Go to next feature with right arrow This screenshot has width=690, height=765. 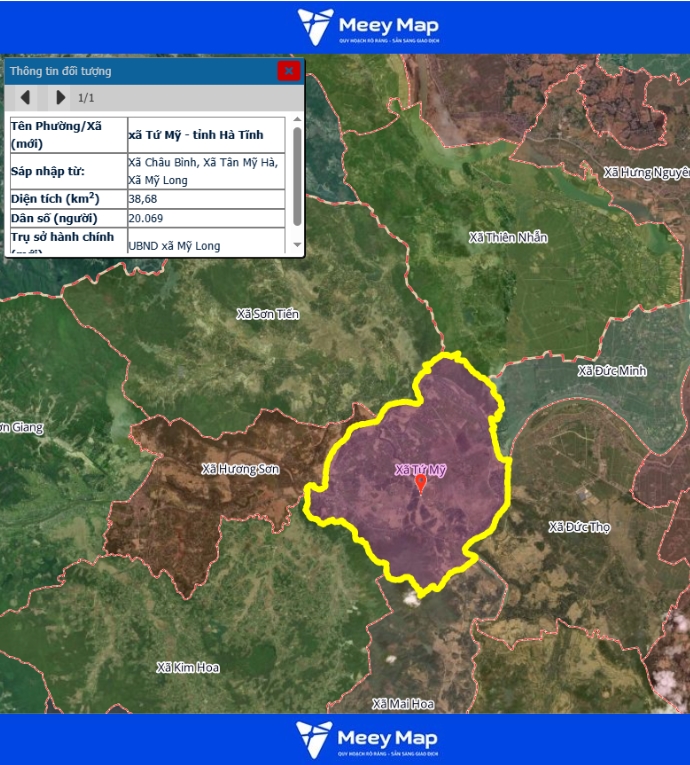pos(61,97)
